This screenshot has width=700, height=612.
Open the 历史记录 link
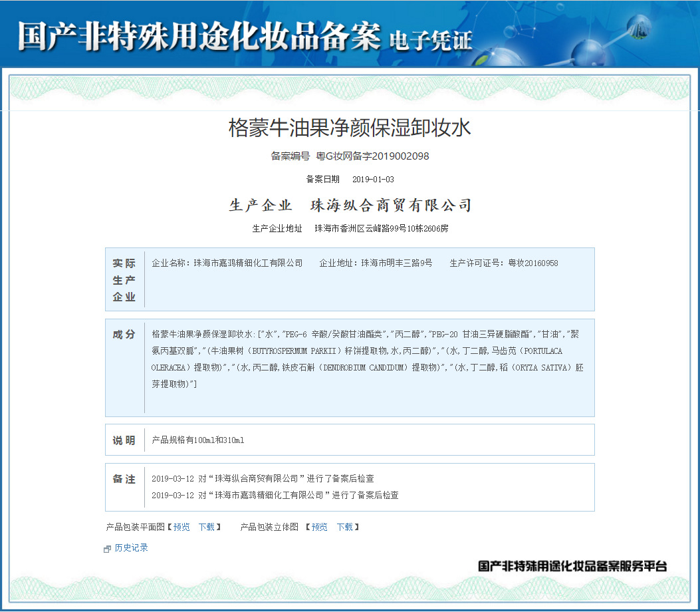coord(131,548)
